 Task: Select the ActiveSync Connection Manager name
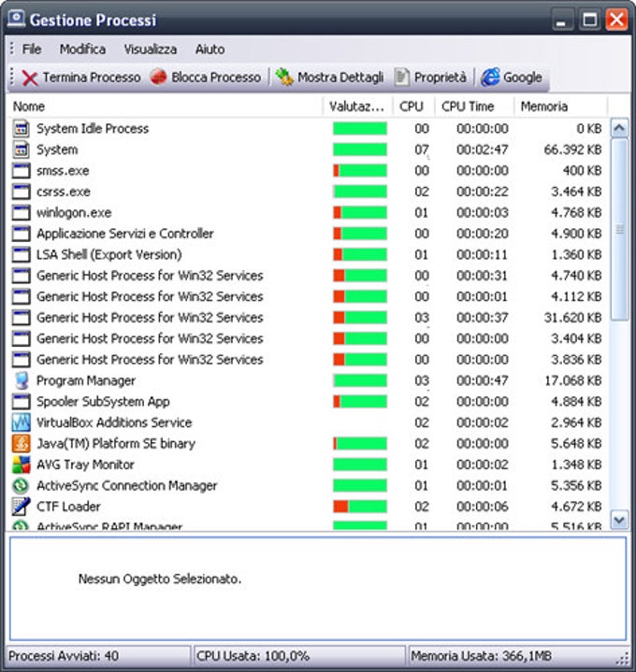click(127, 486)
